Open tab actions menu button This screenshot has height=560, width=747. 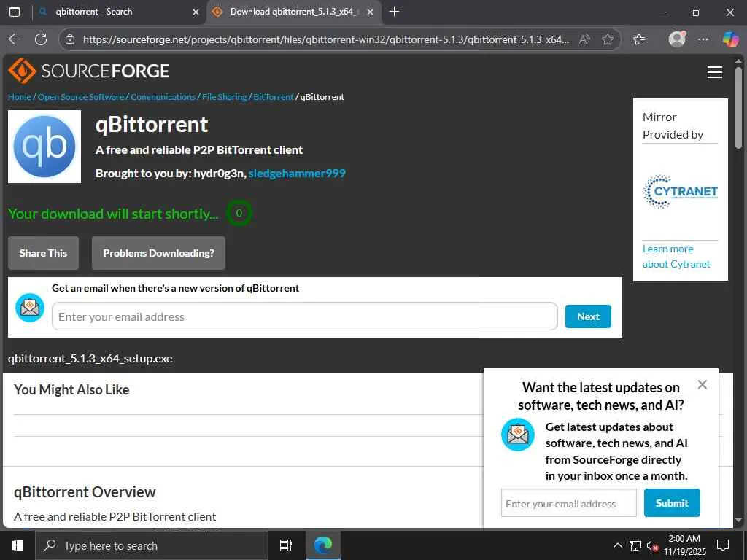click(15, 12)
